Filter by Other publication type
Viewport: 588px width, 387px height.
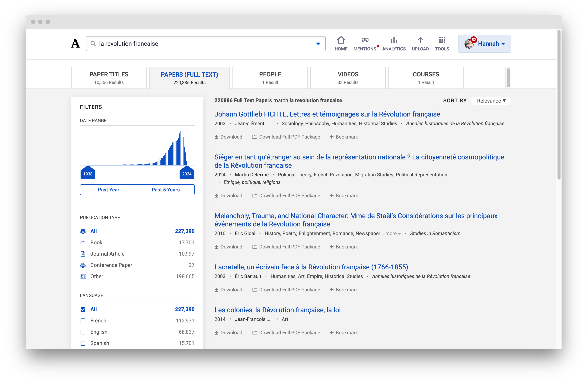coord(137,277)
